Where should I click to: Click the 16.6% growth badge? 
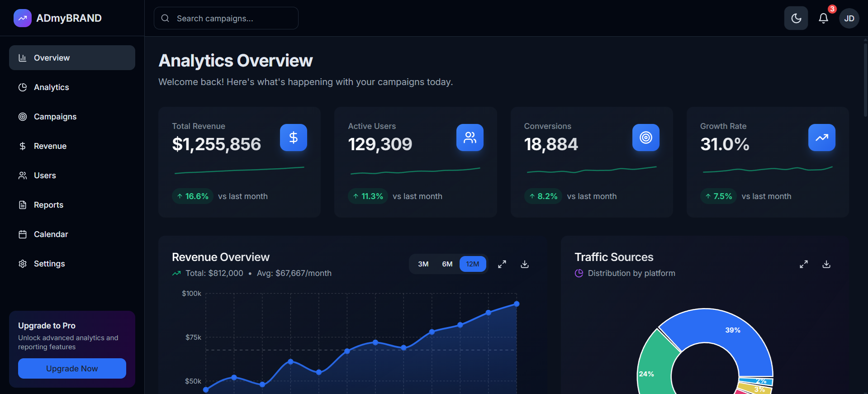point(193,196)
